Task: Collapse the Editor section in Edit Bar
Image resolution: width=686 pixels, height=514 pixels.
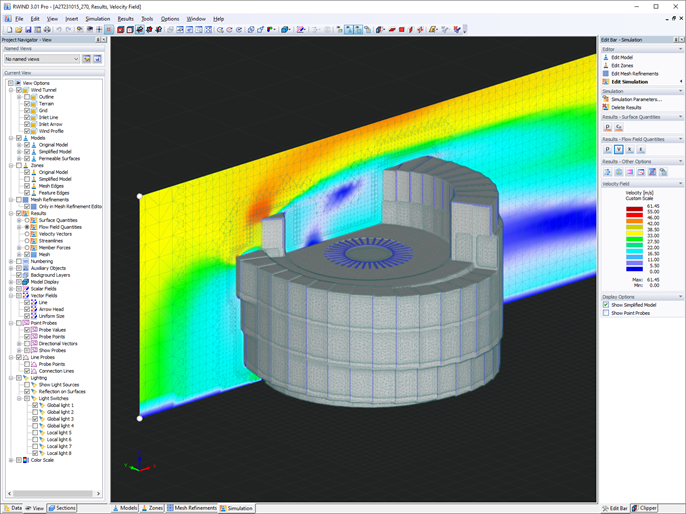Action: click(680, 49)
